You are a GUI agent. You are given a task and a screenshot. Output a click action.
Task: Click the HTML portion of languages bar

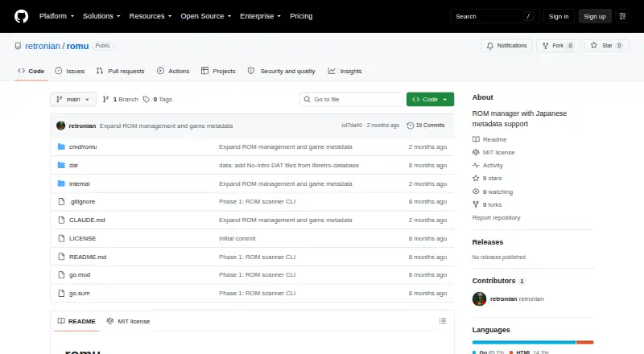click(x=585, y=342)
